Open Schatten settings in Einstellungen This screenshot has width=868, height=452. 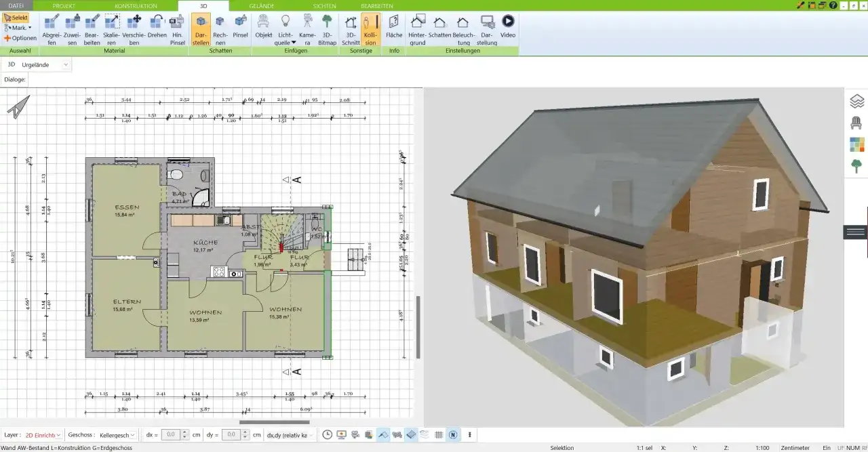click(x=439, y=26)
